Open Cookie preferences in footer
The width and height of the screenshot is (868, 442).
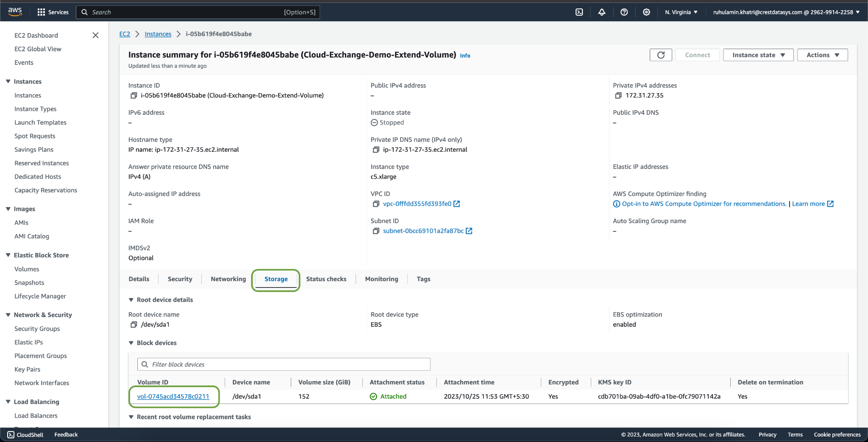tap(837, 435)
